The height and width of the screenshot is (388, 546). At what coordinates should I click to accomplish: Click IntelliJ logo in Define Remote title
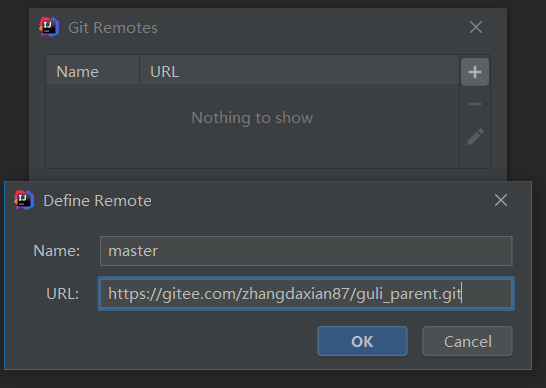24,200
